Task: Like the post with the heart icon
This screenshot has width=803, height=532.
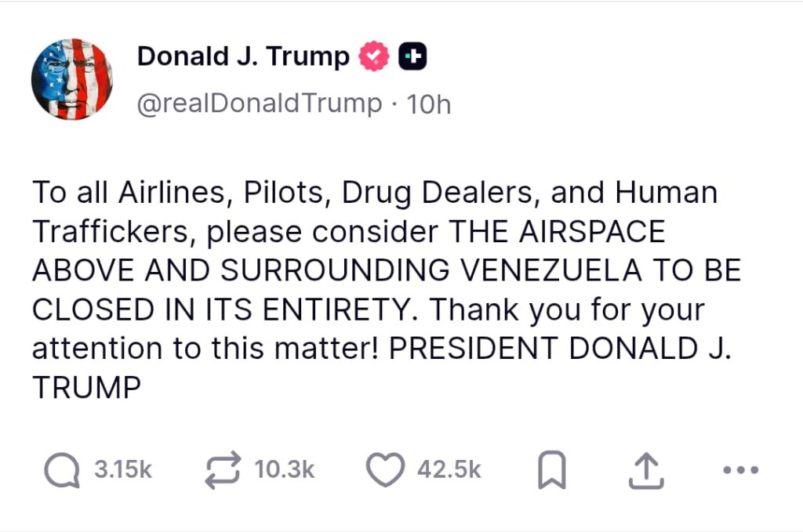Action: pos(384,469)
